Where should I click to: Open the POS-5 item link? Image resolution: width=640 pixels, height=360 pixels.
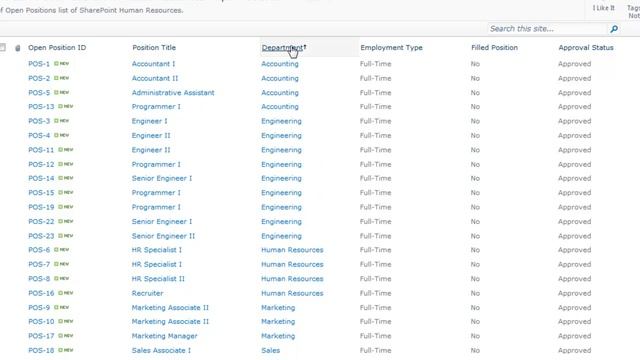click(39, 93)
